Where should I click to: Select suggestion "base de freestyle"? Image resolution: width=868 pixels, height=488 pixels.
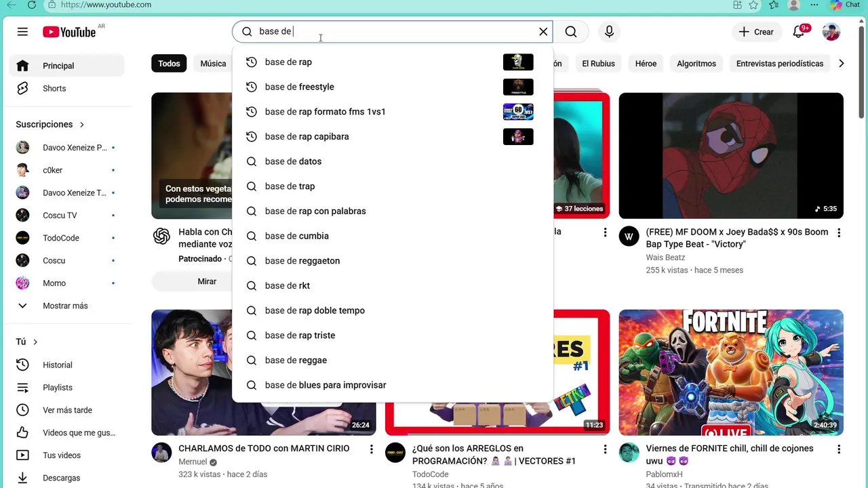[393, 87]
